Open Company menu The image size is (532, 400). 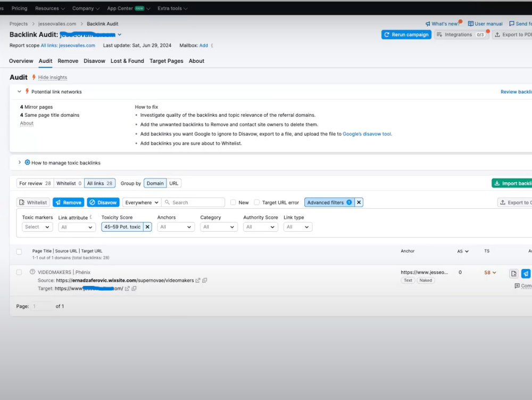(x=86, y=8)
